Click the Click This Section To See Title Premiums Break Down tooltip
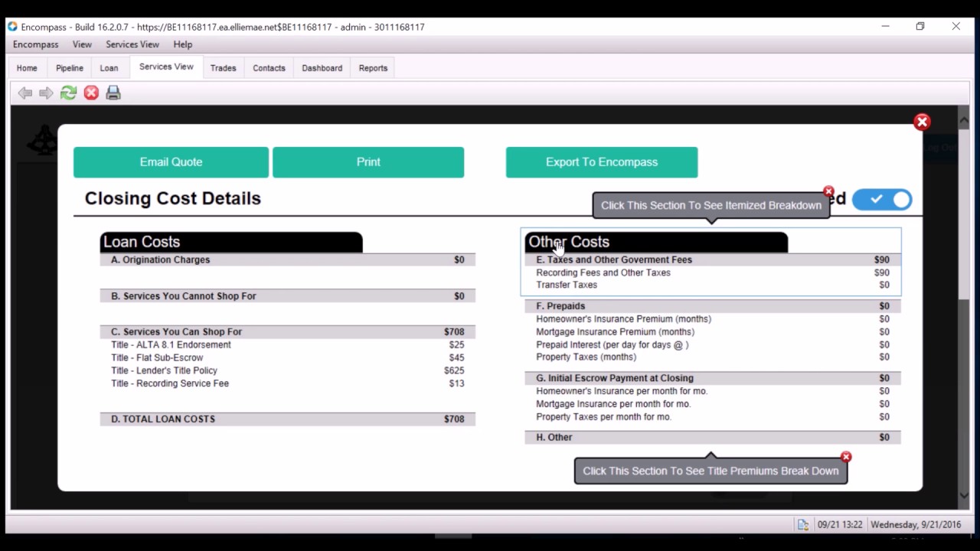This screenshot has width=980, height=551. (x=710, y=471)
